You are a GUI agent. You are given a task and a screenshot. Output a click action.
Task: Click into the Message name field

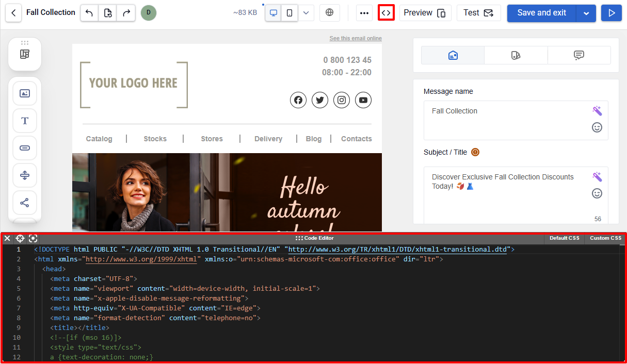click(x=516, y=120)
